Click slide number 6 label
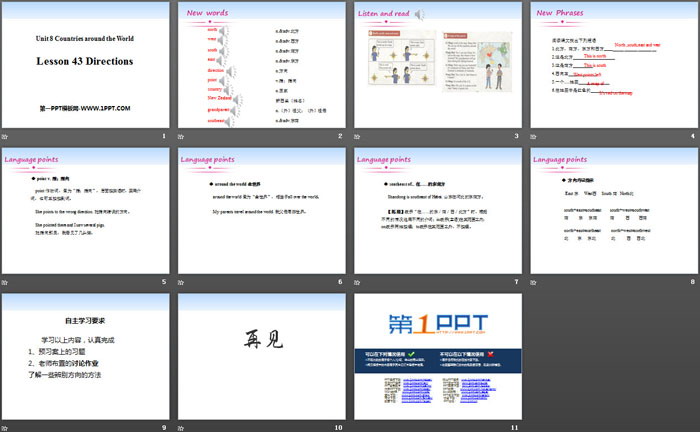The height and width of the screenshot is (432, 700). (340, 282)
